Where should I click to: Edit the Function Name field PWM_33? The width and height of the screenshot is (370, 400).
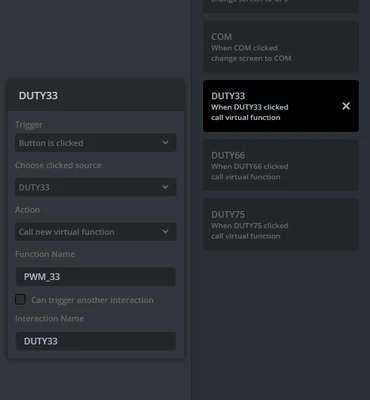[96, 277]
